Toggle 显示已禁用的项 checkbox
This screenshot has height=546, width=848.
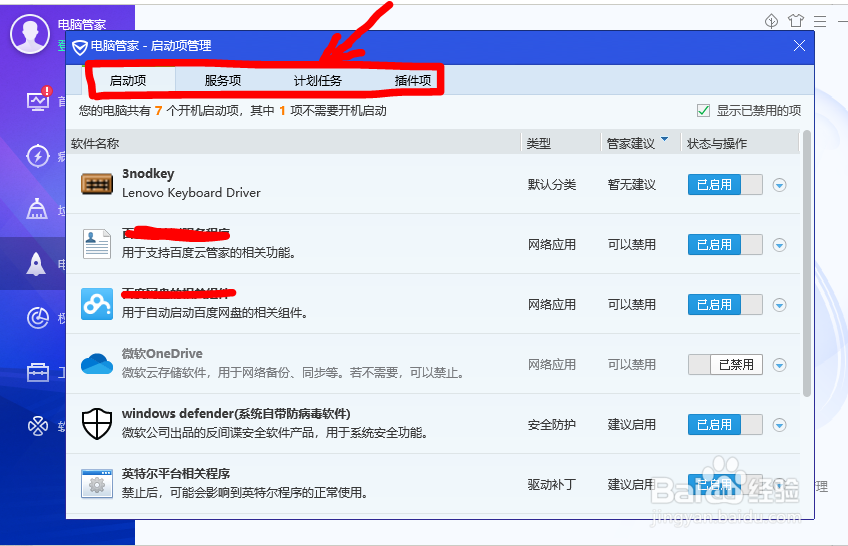click(x=703, y=111)
